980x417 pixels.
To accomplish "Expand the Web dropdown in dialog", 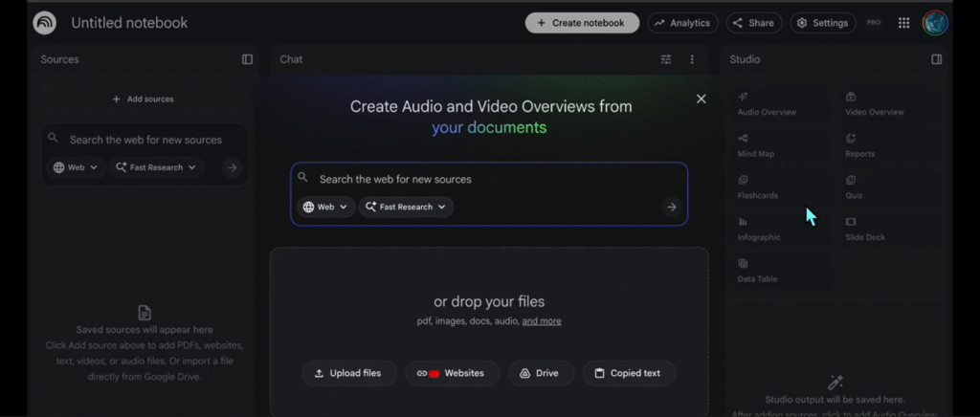I will (325, 207).
